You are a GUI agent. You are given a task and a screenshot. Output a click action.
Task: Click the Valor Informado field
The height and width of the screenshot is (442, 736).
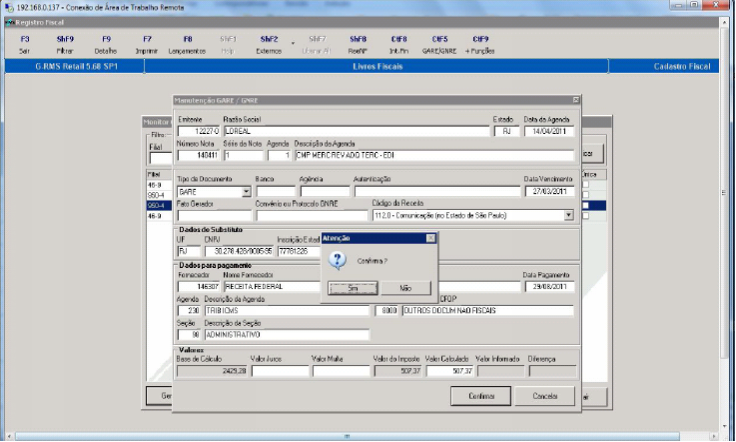coord(501,371)
